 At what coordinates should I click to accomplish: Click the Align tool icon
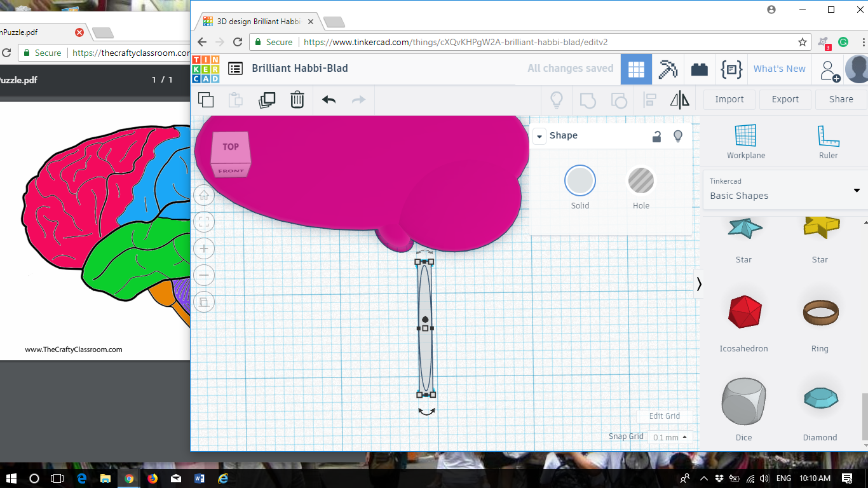pos(649,100)
